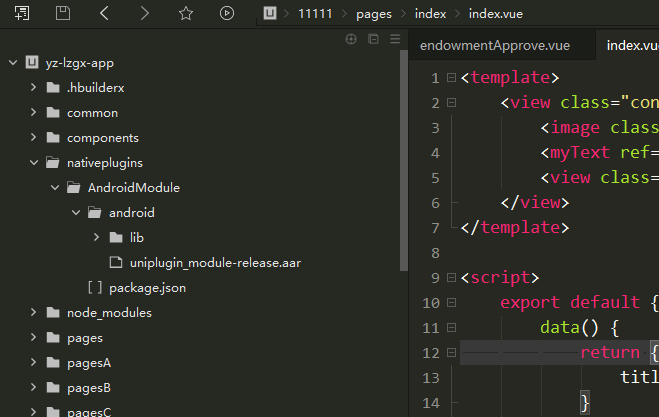Screen dimensions: 659x417
Task: Fold the template block on line 1
Action: point(451,78)
